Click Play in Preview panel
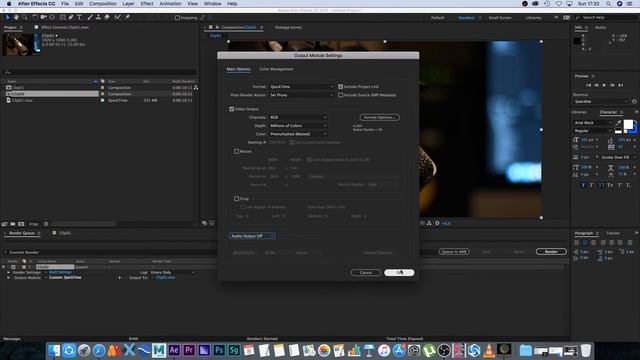This screenshot has width=640, height=360. (x=604, y=85)
